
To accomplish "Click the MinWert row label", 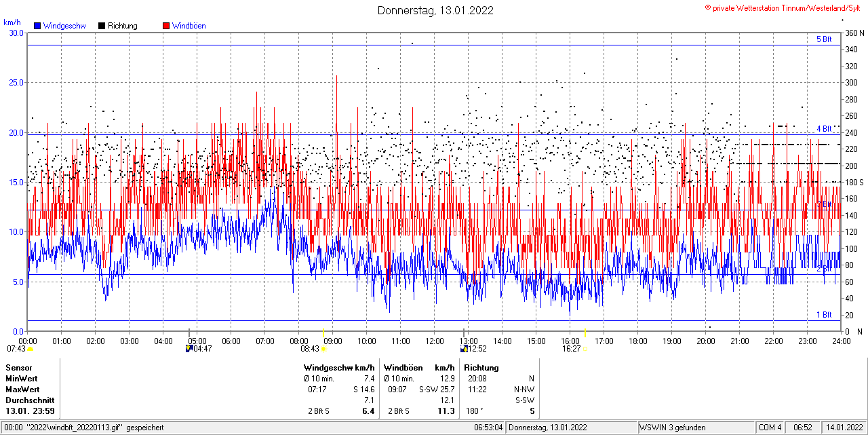I will tap(22, 378).
